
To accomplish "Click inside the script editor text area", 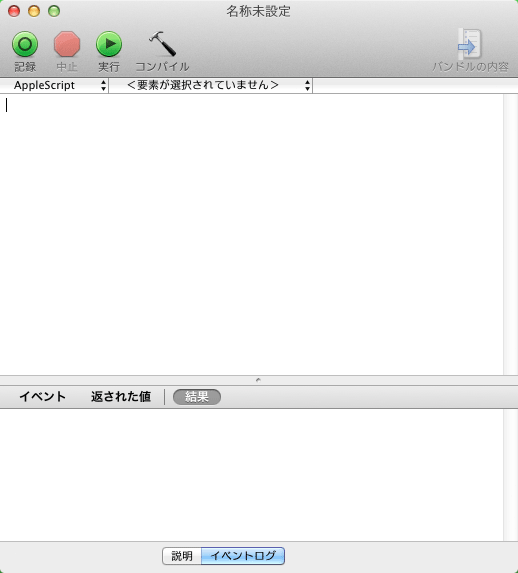I will click(252, 234).
